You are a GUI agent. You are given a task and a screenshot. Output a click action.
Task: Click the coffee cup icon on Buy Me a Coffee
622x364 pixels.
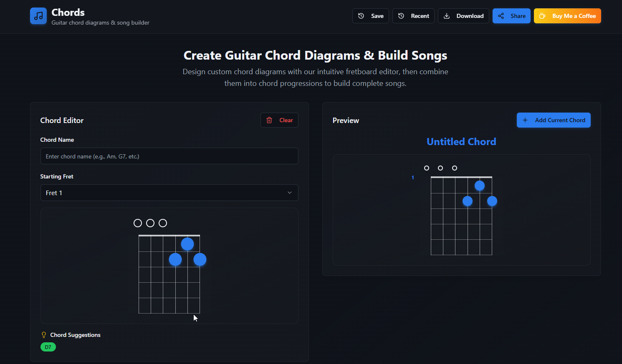click(x=542, y=16)
